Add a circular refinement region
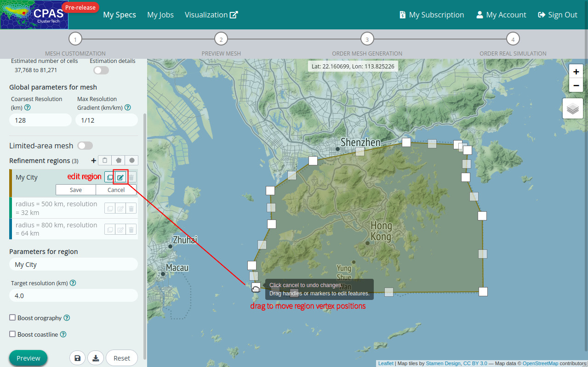The height and width of the screenshot is (367, 588). click(x=132, y=160)
